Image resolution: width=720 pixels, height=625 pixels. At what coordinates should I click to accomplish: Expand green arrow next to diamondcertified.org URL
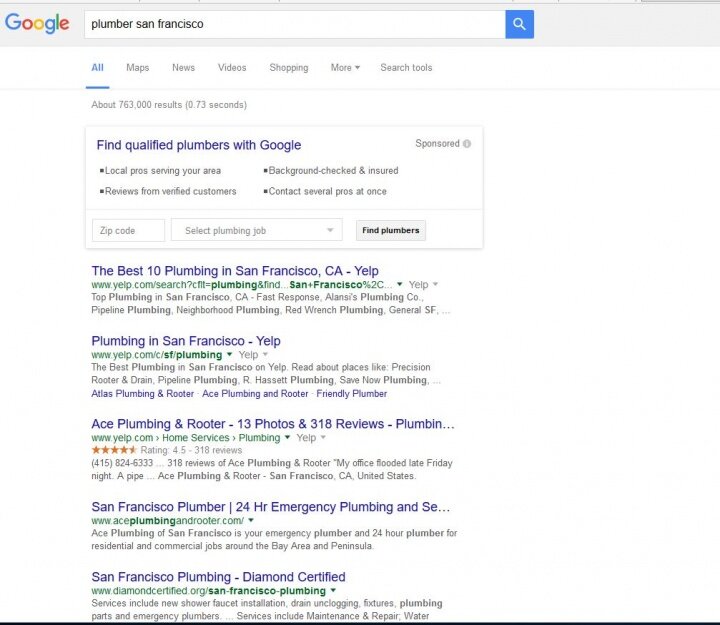pyautogui.click(x=333, y=591)
